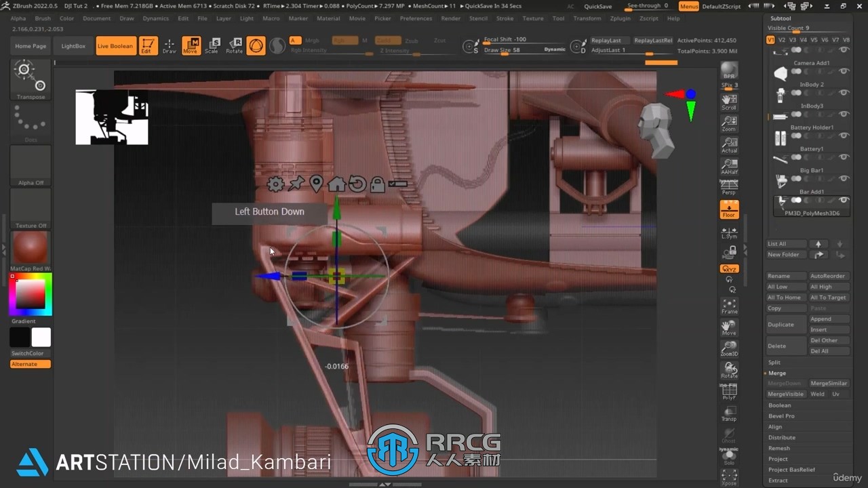This screenshot has width=868, height=488.
Task: Select the Rotate mode icon
Action: click(234, 46)
